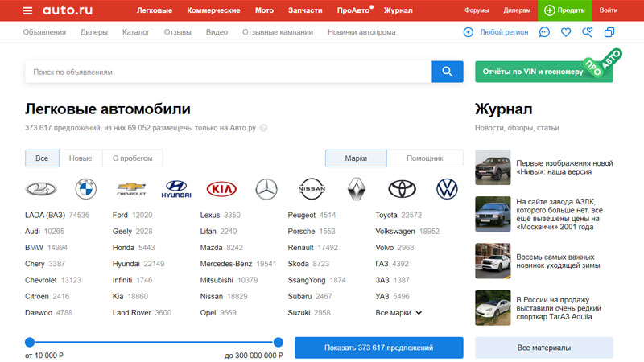Open the АЗЛК Москвич article thumbnail
This screenshot has width=644, height=362.
pyautogui.click(x=493, y=214)
